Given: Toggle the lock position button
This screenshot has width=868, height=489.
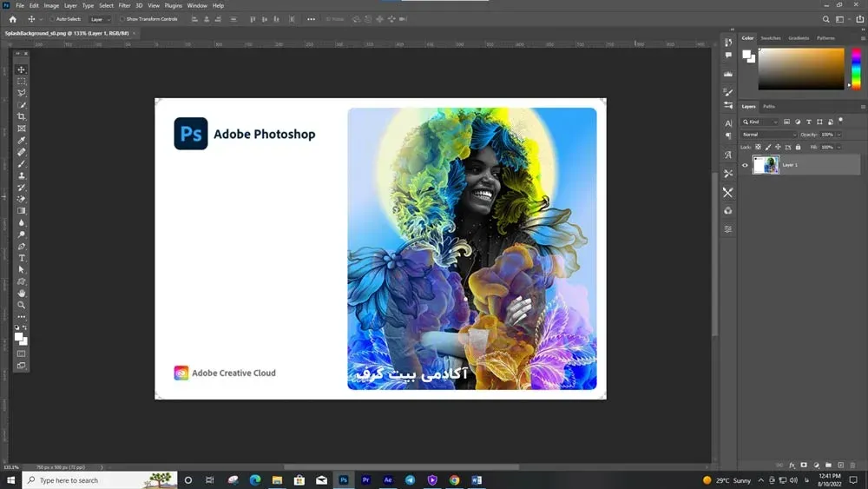Looking at the screenshot, I should (x=778, y=148).
